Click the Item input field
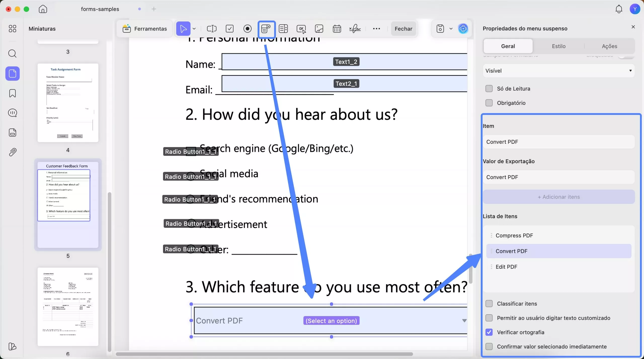This screenshot has width=644, height=359. click(558, 142)
